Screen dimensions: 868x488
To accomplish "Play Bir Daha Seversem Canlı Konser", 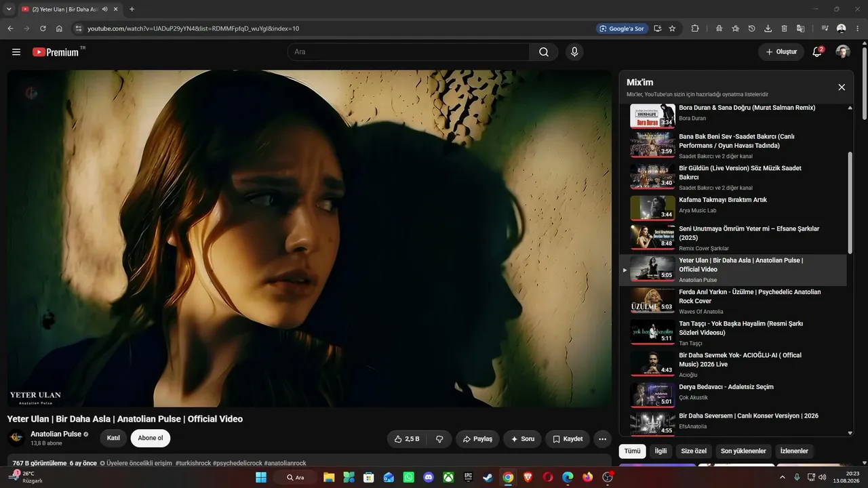I will [x=734, y=422].
